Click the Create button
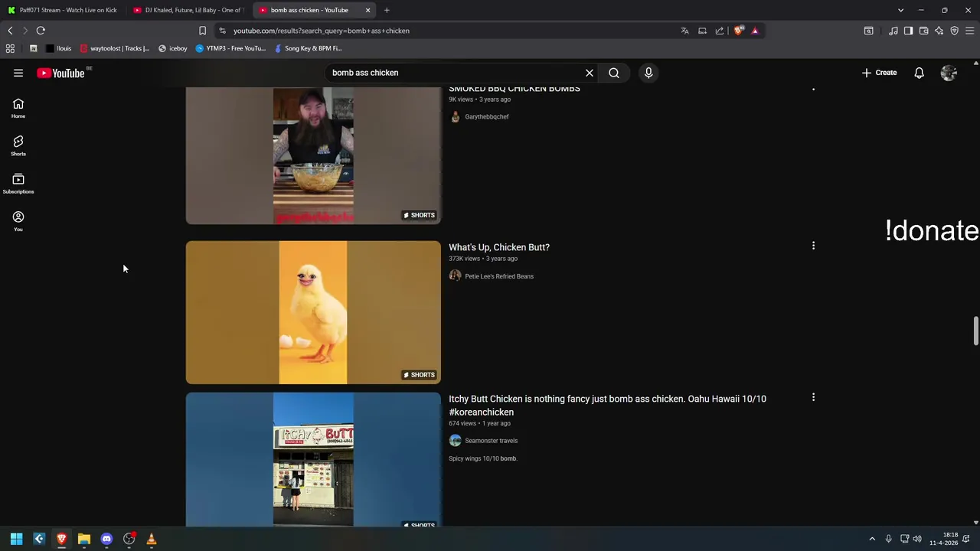 click(879, 73)
